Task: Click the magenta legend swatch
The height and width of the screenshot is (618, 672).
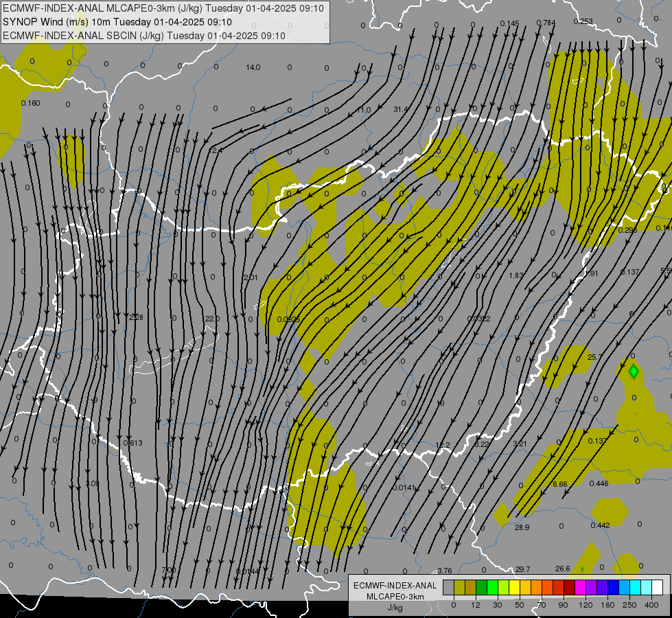Action: [580, 587]
